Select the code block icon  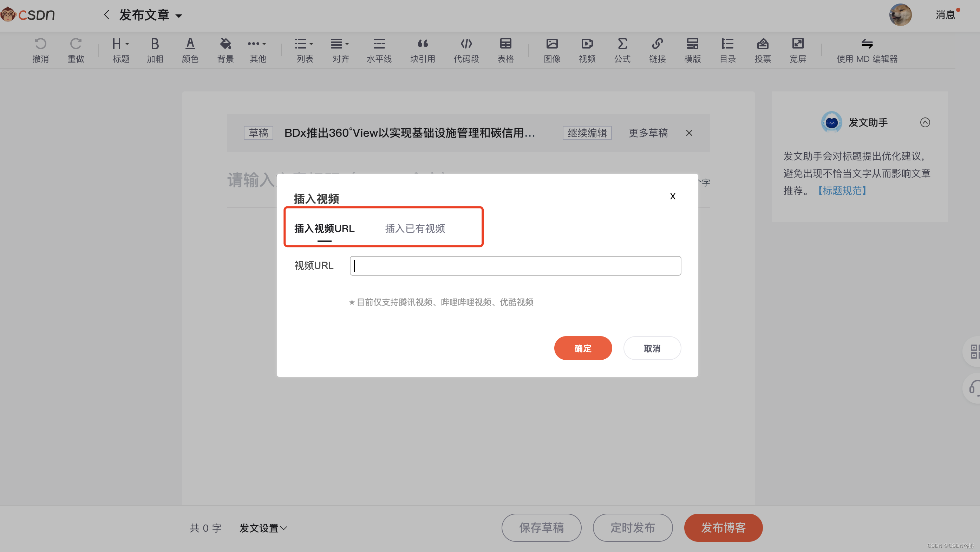pyautogui.click(x=466, y=45)
